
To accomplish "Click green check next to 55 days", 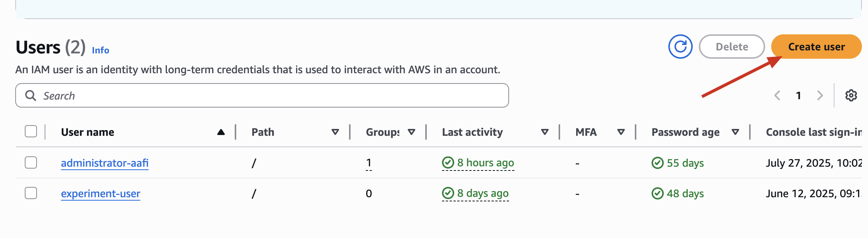I will 657,163.
